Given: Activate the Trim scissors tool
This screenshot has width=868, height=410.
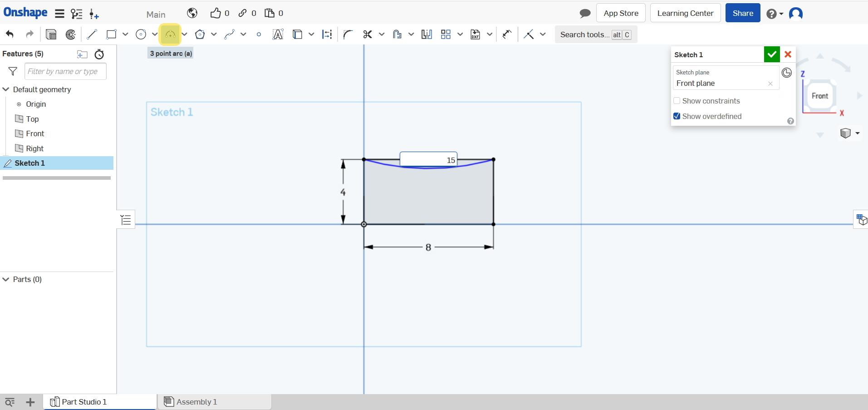Looking at the screenshot, I should tap(368, 35).
